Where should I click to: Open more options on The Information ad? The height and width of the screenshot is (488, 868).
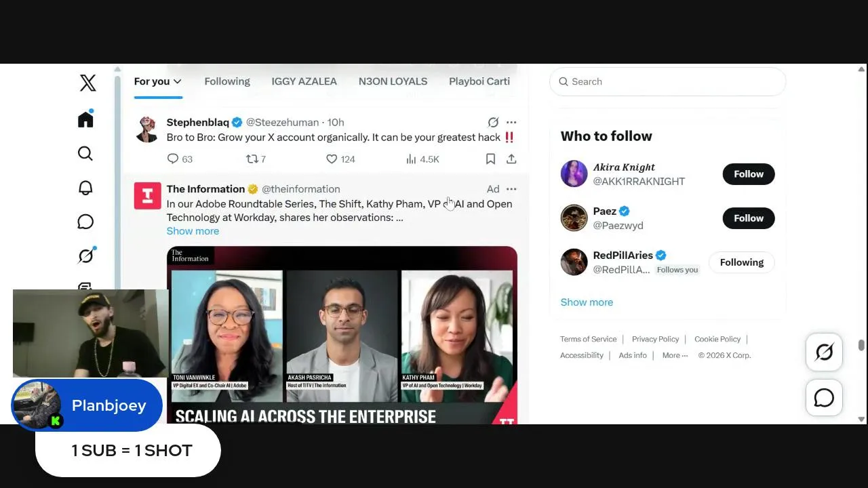click(x=511, y=189)
